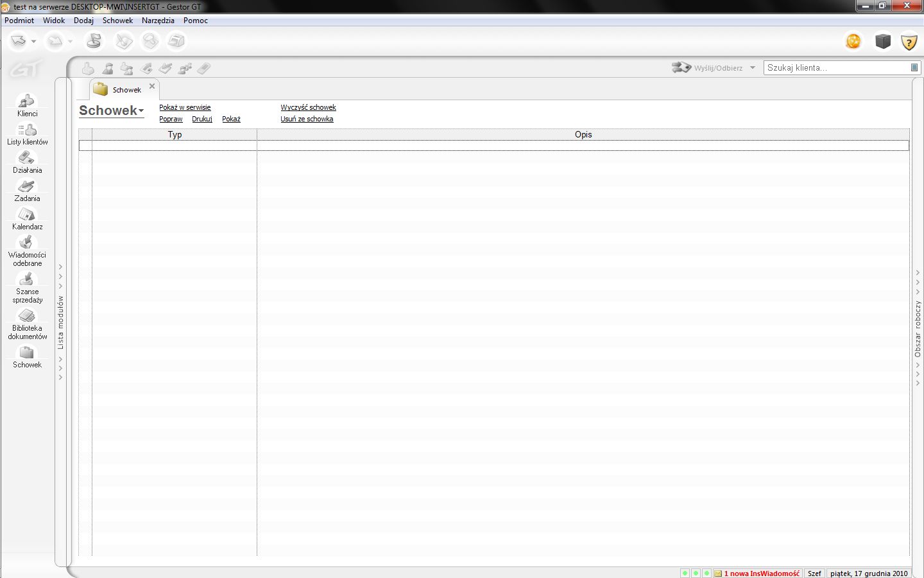Open the Klienci module

point(27,106)
